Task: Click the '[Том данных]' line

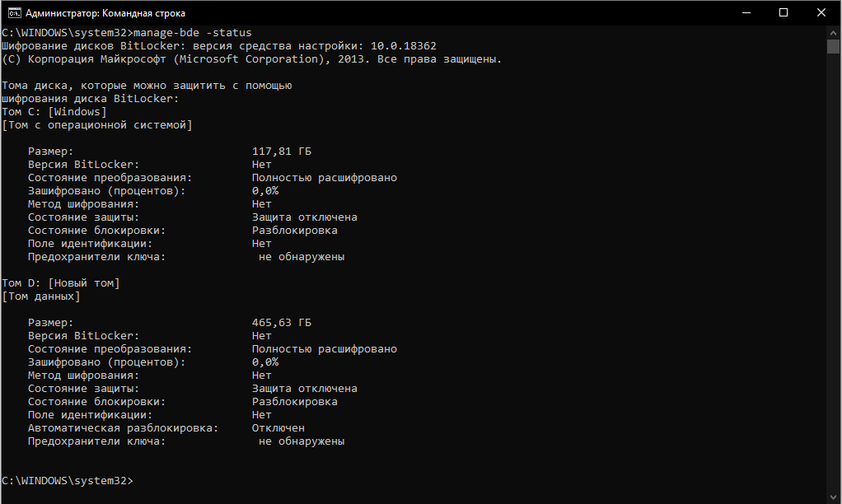Action: click(41, 296)
